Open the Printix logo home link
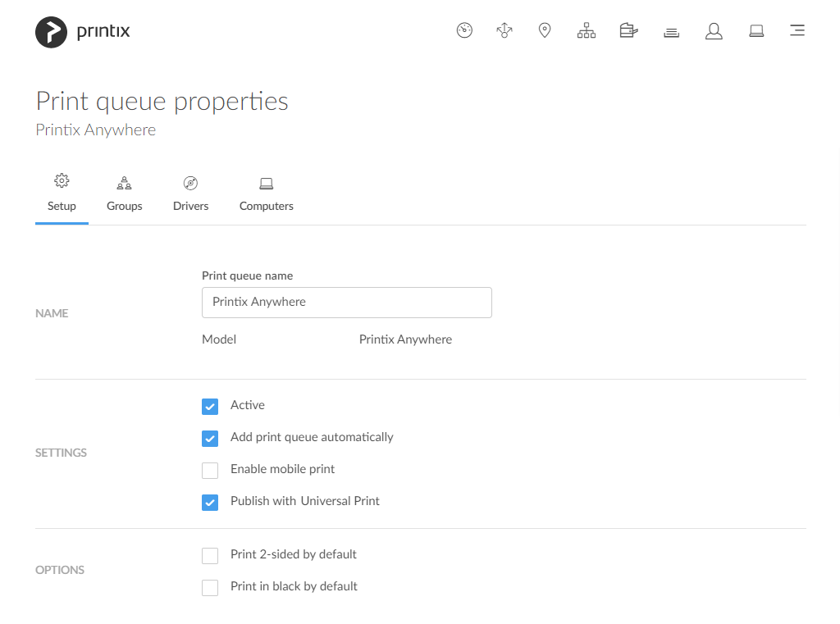840x624 pixels. tap(83, 32)
